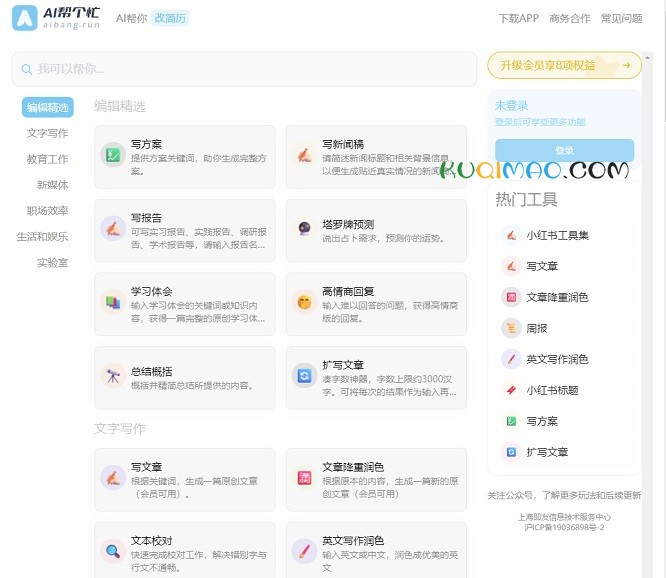The width and height of the screenshot is (666, 578).
Task: Select the 编辑精选 sidebar category
Action: [x=48, y=107]
